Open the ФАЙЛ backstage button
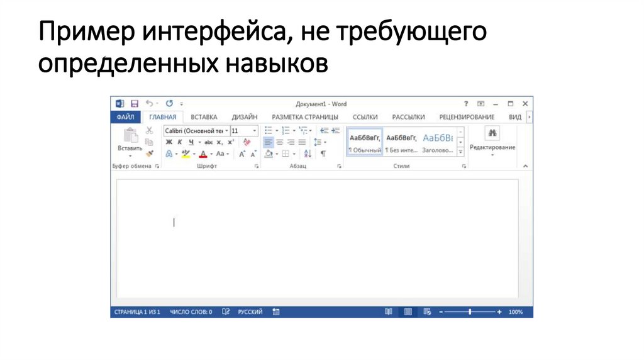 (x=125, y=117)
